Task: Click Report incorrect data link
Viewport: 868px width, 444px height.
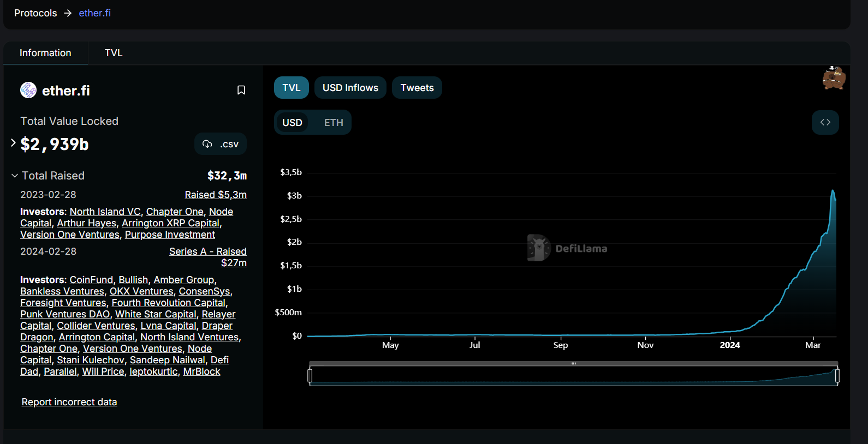Action: coord(69,402)
